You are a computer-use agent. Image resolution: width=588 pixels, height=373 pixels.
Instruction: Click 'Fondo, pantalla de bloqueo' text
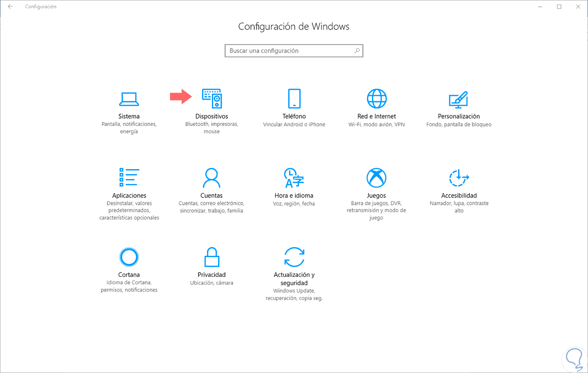pos(459,124)
